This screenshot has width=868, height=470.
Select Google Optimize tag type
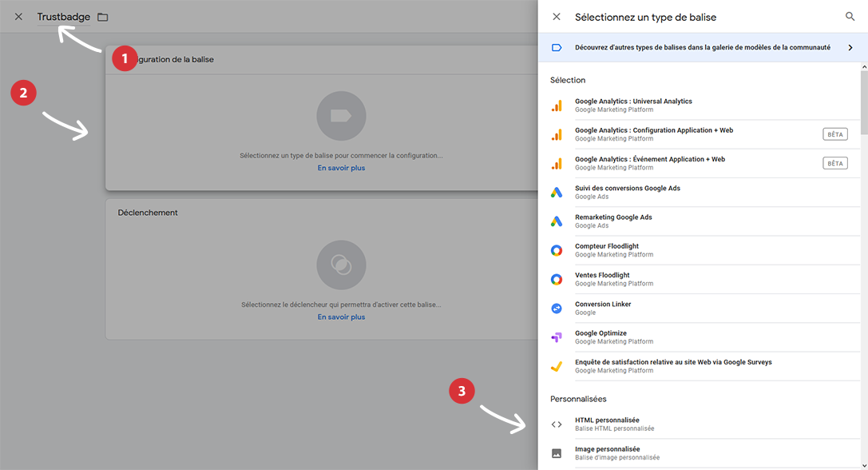point(700,337)
